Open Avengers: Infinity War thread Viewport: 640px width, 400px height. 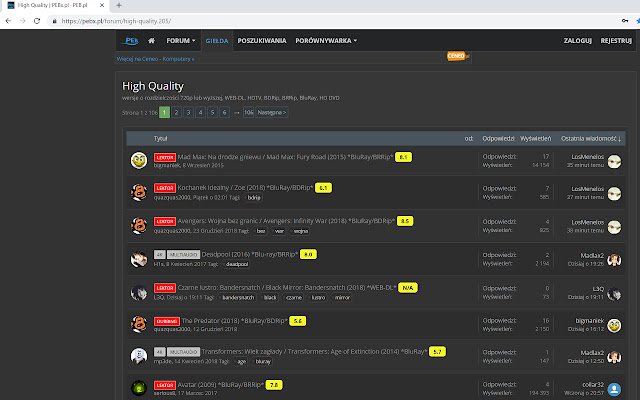click(286, 221)
